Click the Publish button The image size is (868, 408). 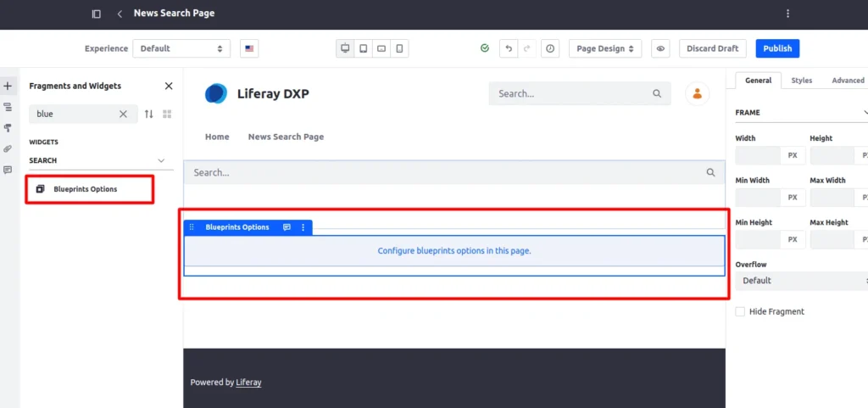tap(777, 48)
